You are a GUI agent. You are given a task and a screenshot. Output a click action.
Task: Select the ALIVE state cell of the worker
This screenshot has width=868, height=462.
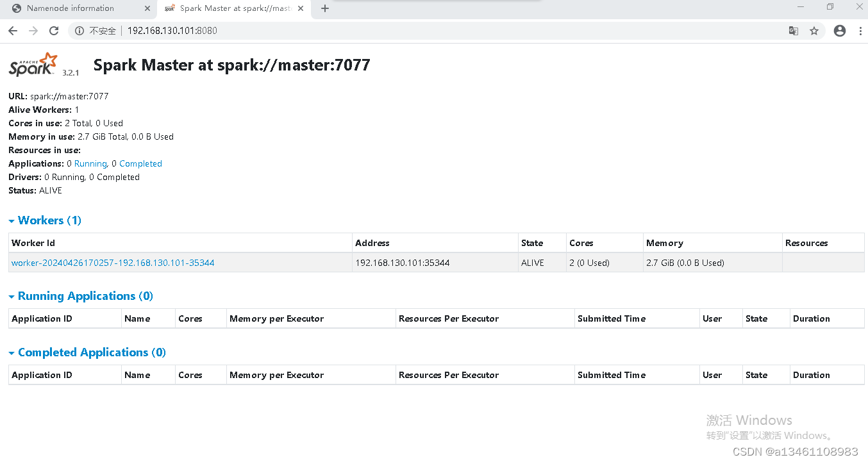pyautogui.click(x=542, y=263)
